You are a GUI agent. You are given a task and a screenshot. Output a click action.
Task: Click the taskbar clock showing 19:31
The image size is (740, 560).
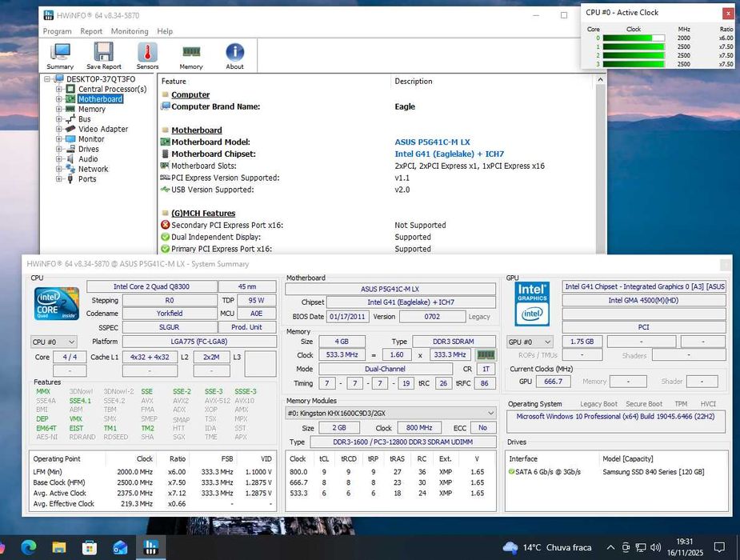[x=685, y=547]
